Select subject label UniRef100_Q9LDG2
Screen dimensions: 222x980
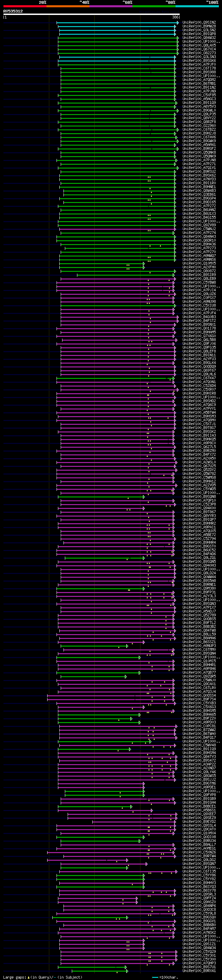(199, 859)
